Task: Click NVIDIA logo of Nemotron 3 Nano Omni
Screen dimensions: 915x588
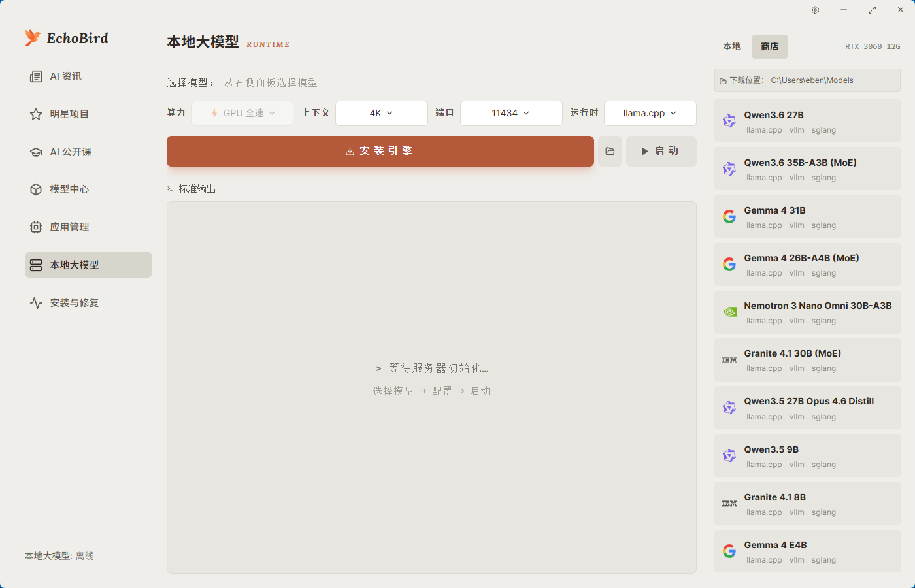Action: pos(729,312)
